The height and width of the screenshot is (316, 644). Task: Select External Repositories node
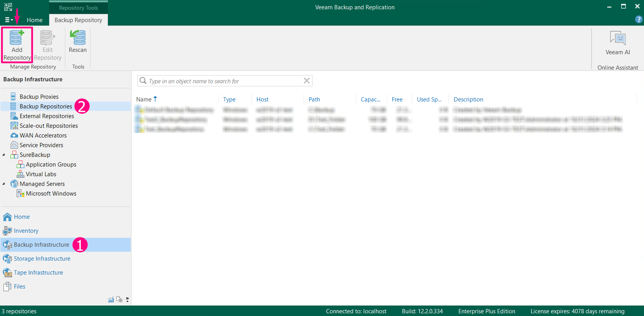coord(47,116)
